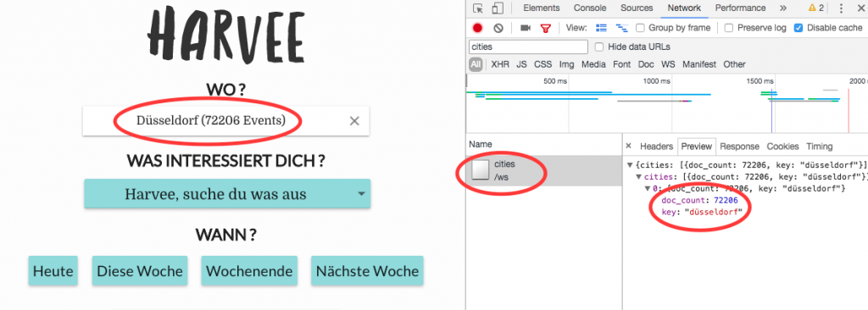Open the Performance tab
The width and height of the screenshot is (868, 310).
coord(741,8)
